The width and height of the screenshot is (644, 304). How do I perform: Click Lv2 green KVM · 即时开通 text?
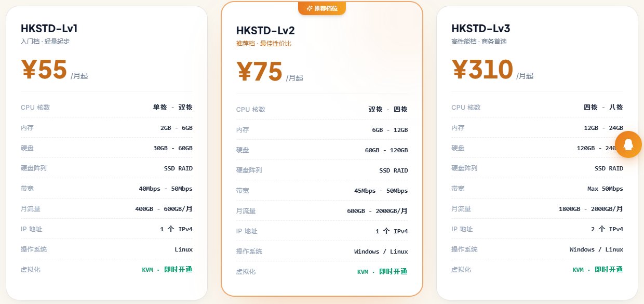pyautogui.click(x=383, y=272)
